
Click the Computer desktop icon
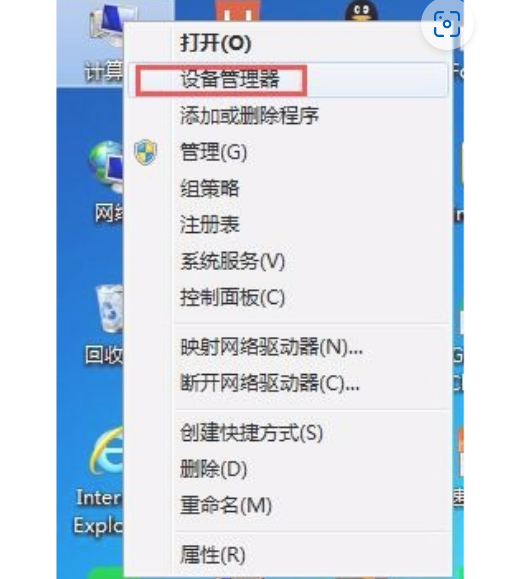pyautogui.click(x=104, y=44)
